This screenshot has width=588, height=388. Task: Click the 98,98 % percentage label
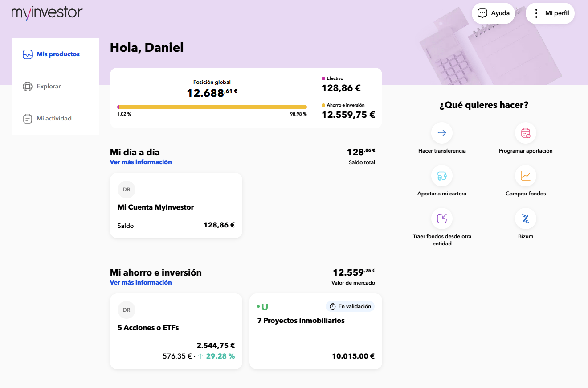click(x=298, y=114)
